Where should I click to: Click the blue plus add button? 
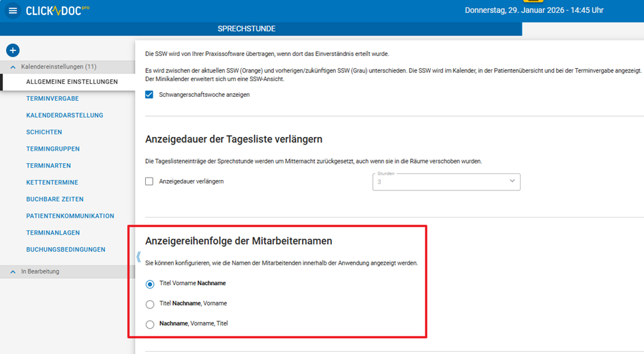tap(12, 50)
